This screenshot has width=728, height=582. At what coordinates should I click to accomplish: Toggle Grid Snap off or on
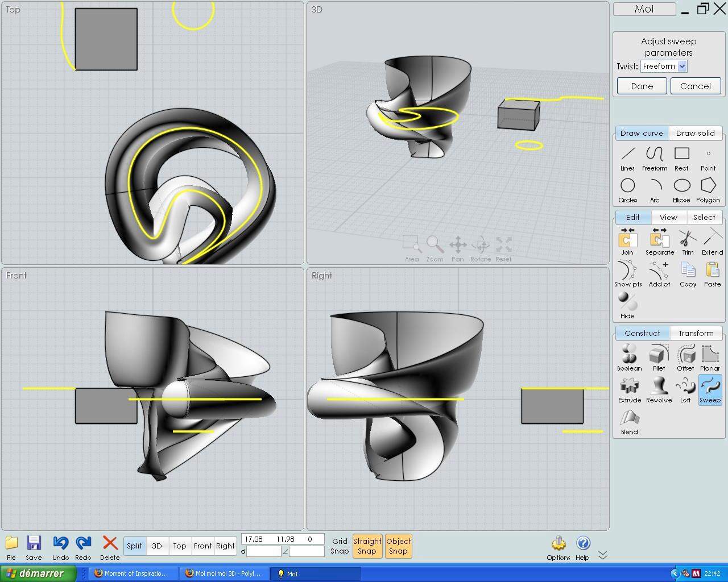[x=340, y=546]
